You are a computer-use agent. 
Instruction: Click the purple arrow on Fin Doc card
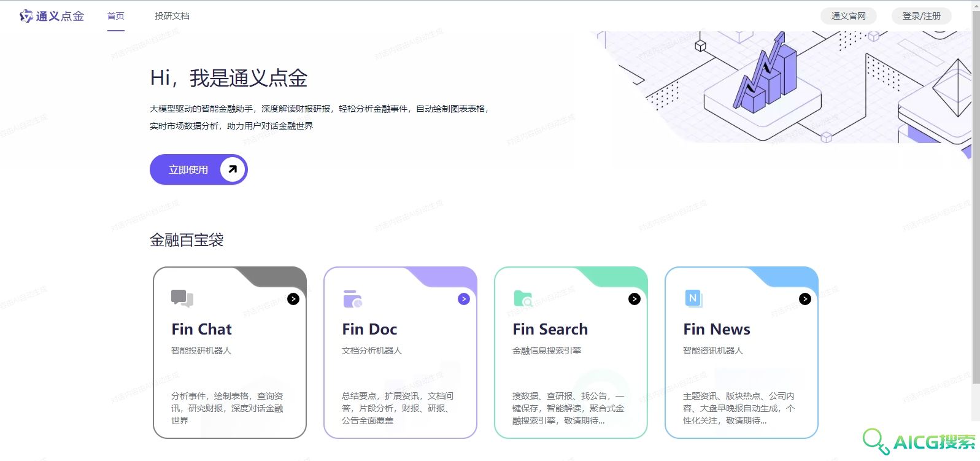[464, 299]
